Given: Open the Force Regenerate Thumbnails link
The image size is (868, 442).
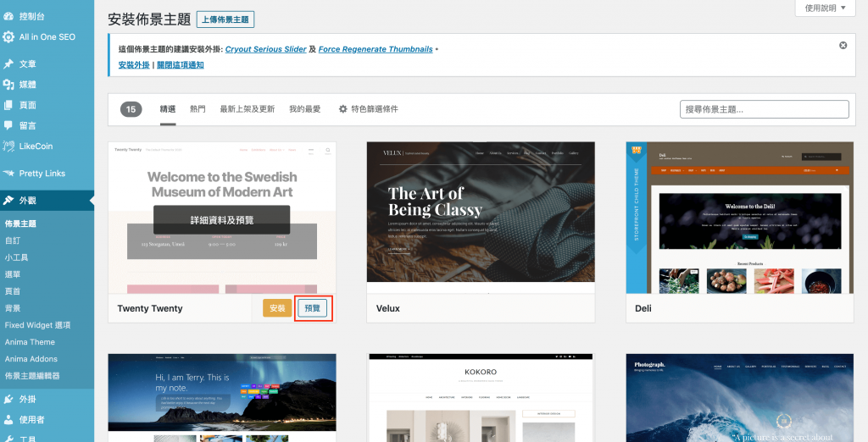Looking at the screenshot, I should (376, 49).
